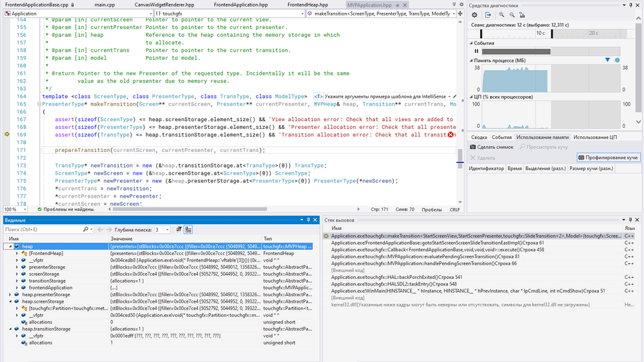Open the main.cpp editor tab
This screenshot has height=362, width=644.
104,5
